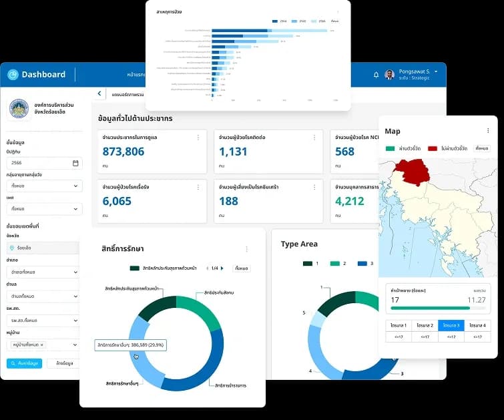
Task: Open Map panel three-dot menu
Action: pos(488,131)
